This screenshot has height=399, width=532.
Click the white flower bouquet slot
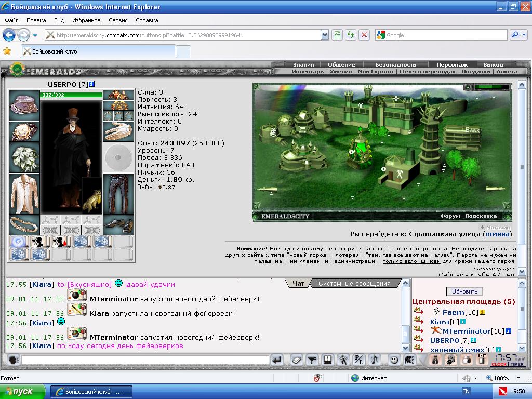[24, 158]
